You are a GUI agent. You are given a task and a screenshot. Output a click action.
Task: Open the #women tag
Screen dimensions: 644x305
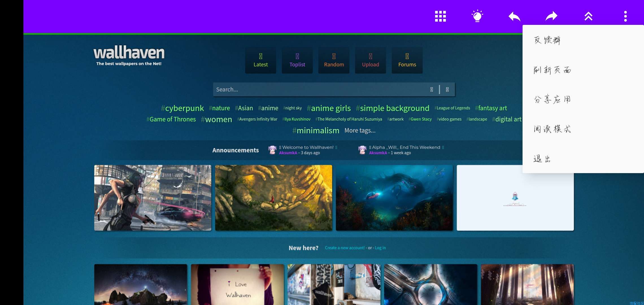click(216, 119)
